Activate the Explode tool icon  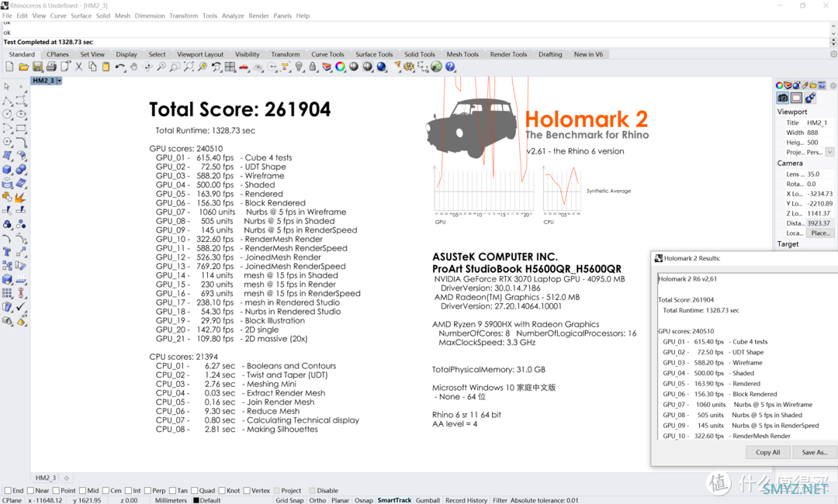click(21, 197)
